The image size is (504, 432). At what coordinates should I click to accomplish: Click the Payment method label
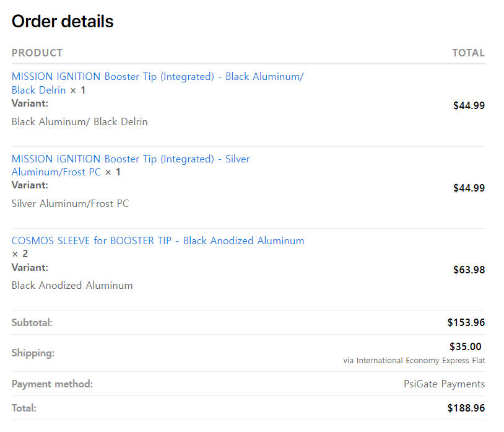[52, 384]
